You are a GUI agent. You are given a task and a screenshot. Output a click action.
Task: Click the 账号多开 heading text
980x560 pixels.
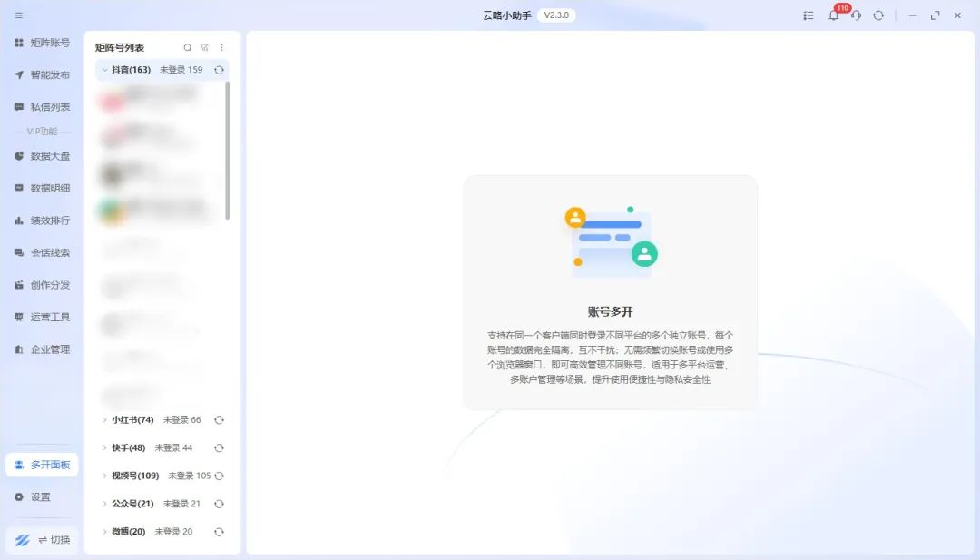pyautogui.click(x=610, y=312)
